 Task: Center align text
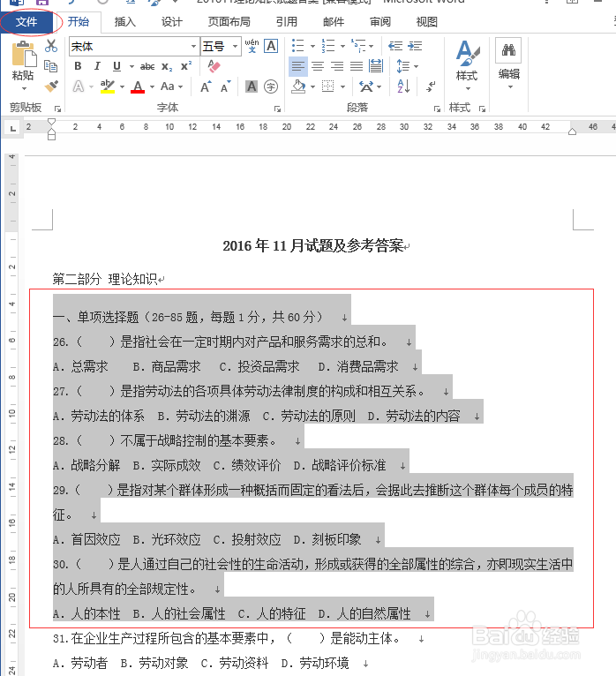[318, 66]
